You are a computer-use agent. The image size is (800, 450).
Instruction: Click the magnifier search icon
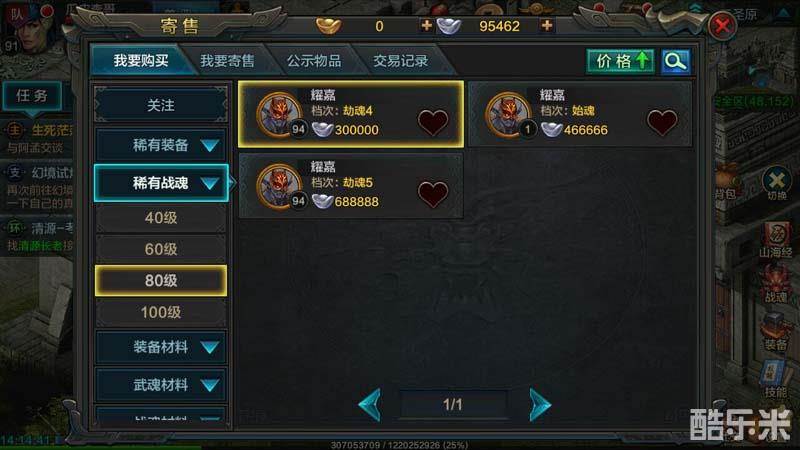point(676,62)
